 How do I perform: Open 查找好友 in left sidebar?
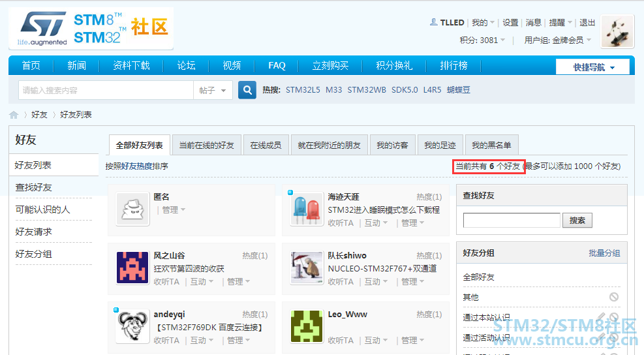pos(34,187)
